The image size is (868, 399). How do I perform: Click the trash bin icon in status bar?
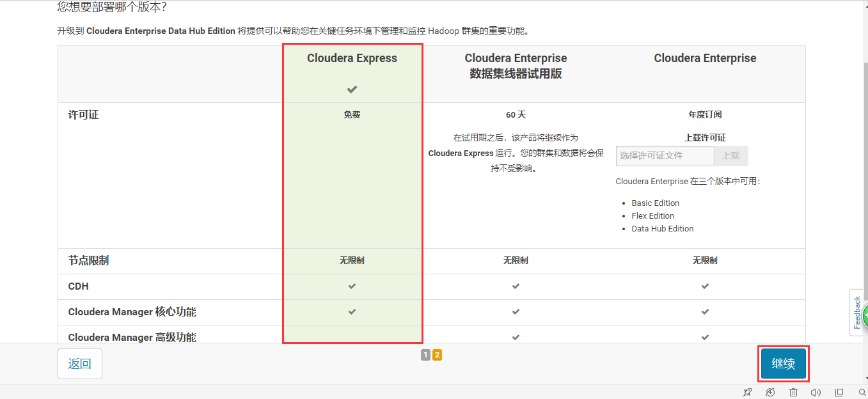tap(793, 392)
